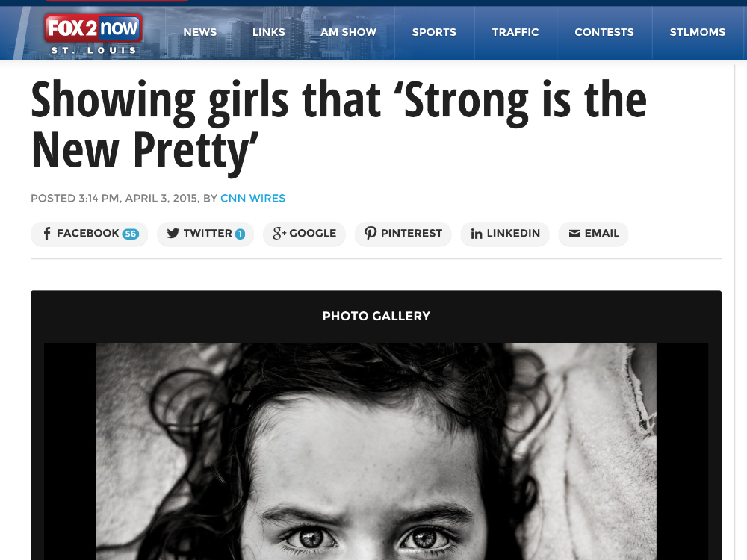747x560 pixels.
Task: Open the LINKS menu
Action: coord(269,32)
